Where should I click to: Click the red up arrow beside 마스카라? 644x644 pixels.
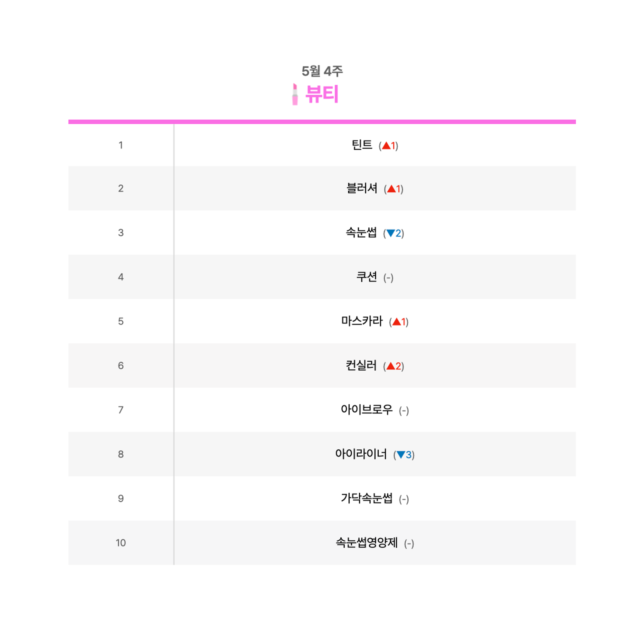coord(397,322)
